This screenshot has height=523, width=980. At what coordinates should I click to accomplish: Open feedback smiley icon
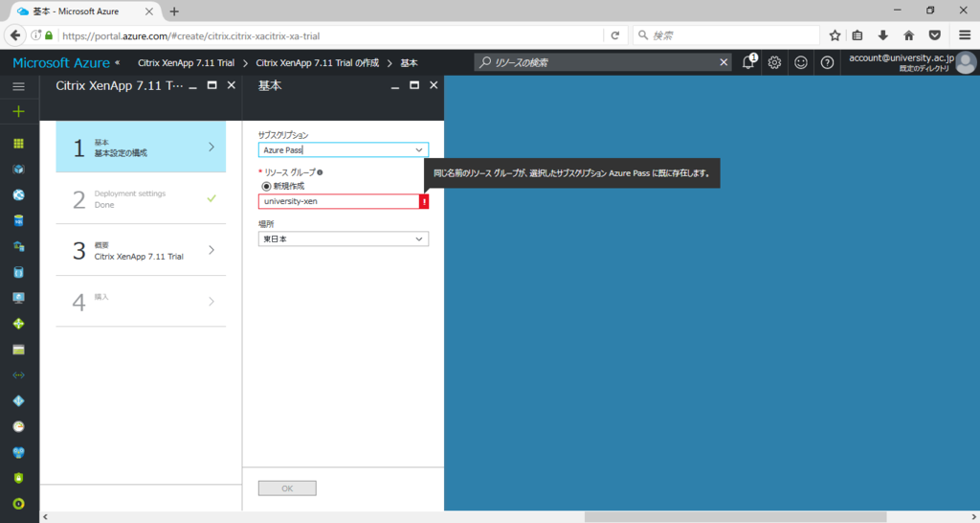[801, 62]
